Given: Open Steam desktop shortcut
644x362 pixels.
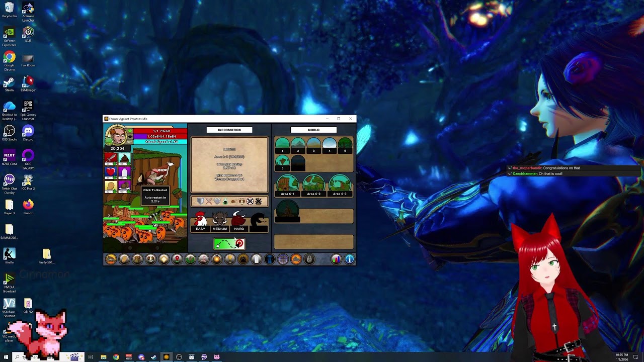Looking at the screenshot, I should click(9, 84).
